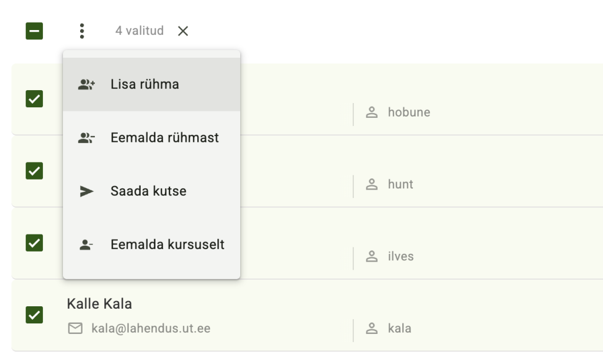This screenshot has height=364, width=603.
Task: Click the Kalle Kala participant name
Action: tap(100, 304)
